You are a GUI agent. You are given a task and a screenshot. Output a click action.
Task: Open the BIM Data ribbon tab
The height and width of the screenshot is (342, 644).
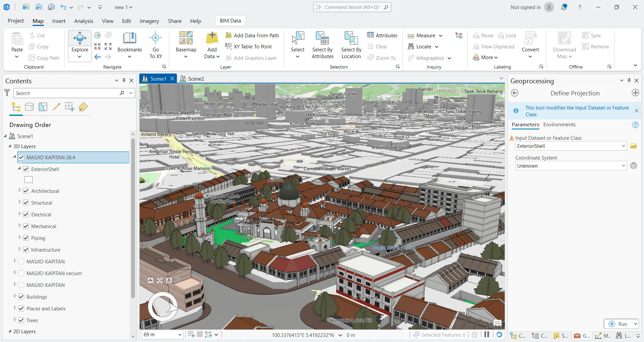[x=230, y=20]
